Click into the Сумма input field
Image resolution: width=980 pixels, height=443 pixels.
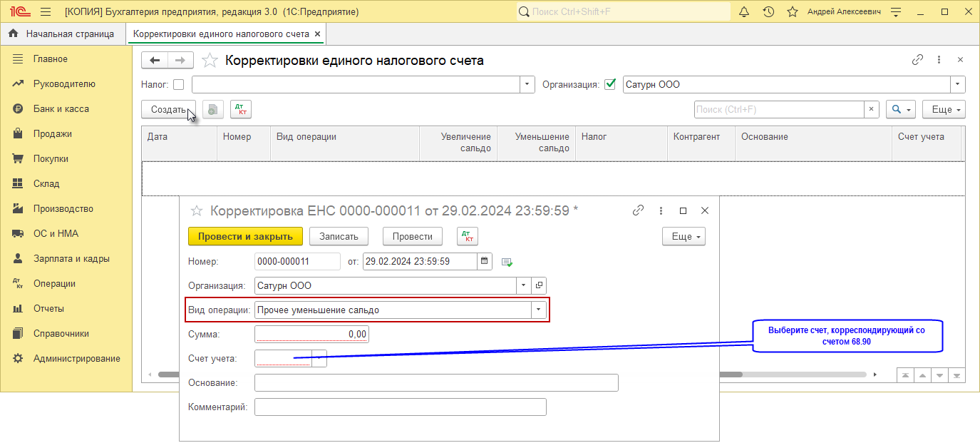coord(311,334)
